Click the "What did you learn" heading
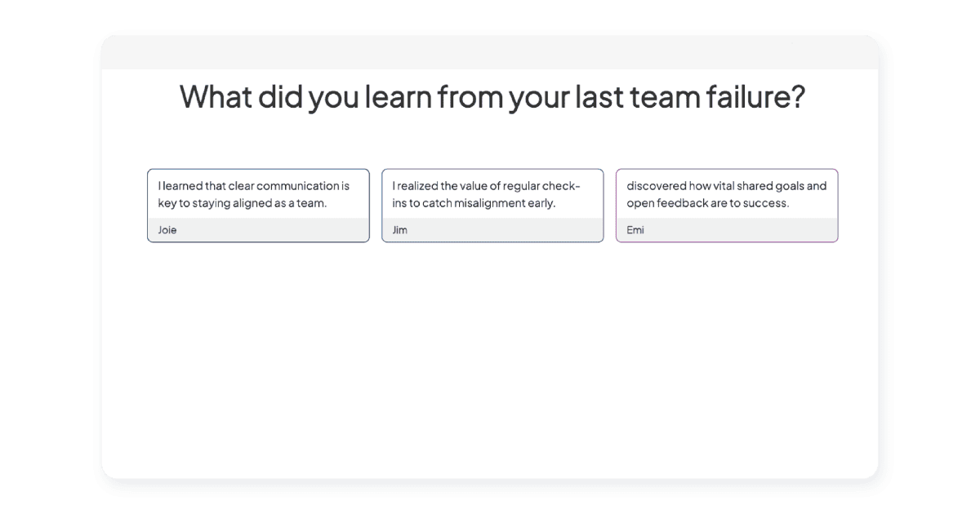This screenshot has height=514, width=980. pyautogui.click(x=492, y=96)
